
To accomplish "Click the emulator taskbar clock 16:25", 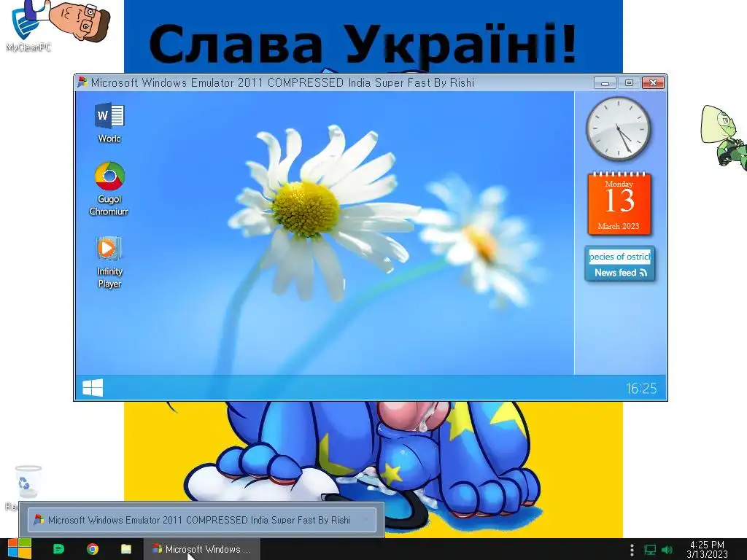I will click(641, 389).
